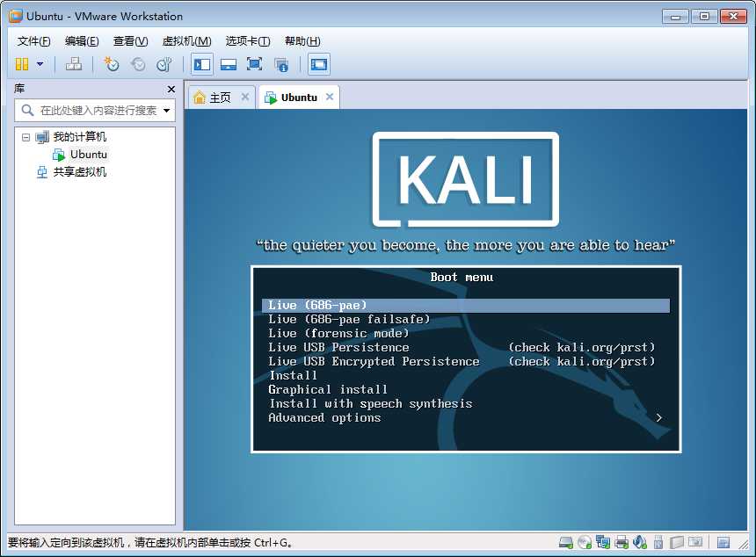Viewport: 756px width, 557px height.
Task: Click the Advanced options submenu arrow
Action: pyautogui.click(x=659, y=418)
